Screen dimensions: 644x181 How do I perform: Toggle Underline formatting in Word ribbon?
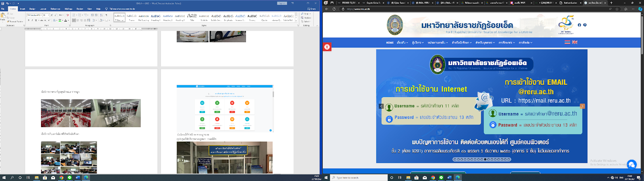point(36,20)
